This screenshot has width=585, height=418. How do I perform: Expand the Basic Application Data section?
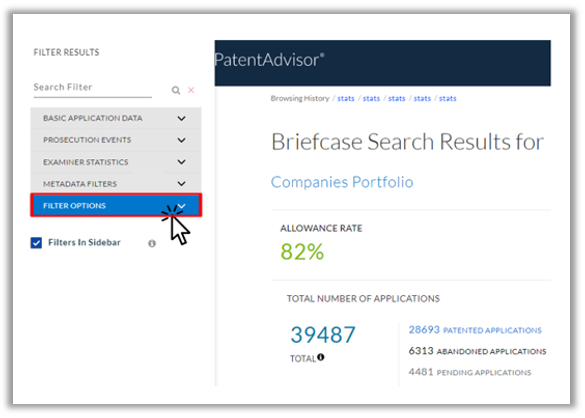116,118
